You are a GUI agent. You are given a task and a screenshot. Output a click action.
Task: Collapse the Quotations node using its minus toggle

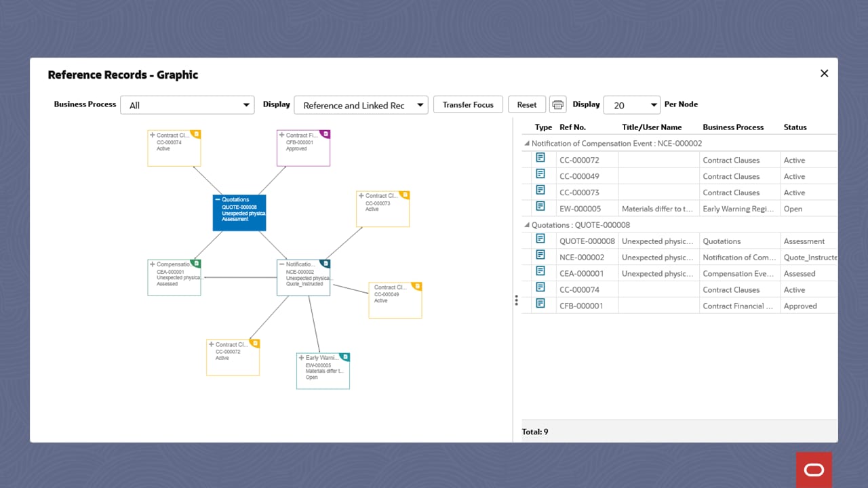(x=217, y=200)
